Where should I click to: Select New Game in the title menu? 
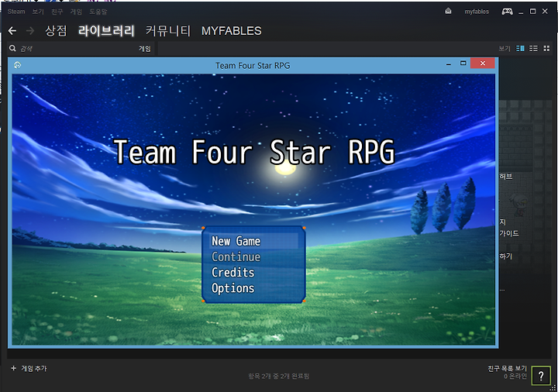pos(253,241)
